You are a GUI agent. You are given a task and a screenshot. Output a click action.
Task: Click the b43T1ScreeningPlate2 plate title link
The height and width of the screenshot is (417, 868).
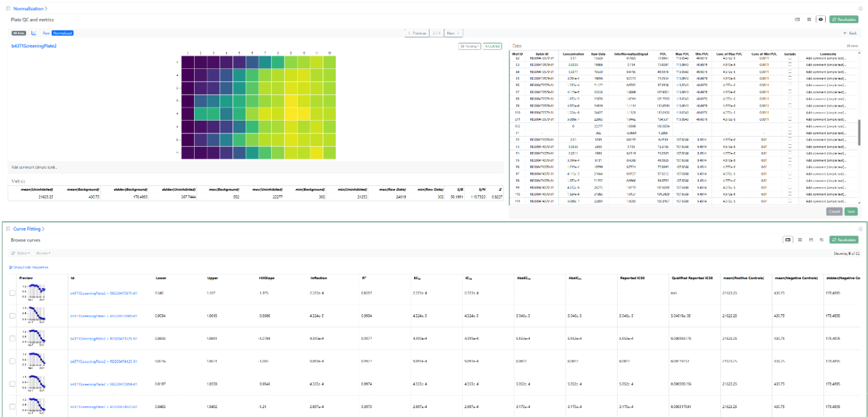click(34, 46)
